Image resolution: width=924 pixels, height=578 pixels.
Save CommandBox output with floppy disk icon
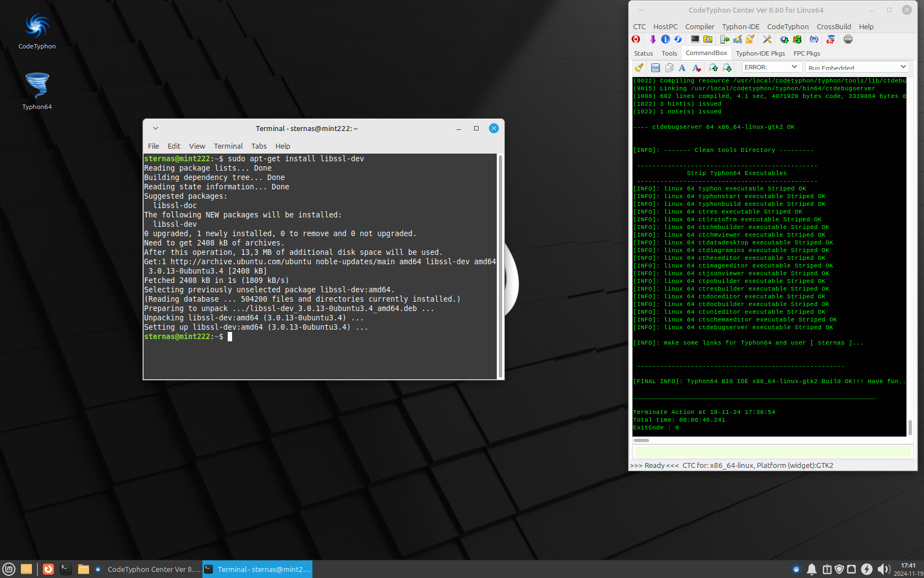(656, 67)
